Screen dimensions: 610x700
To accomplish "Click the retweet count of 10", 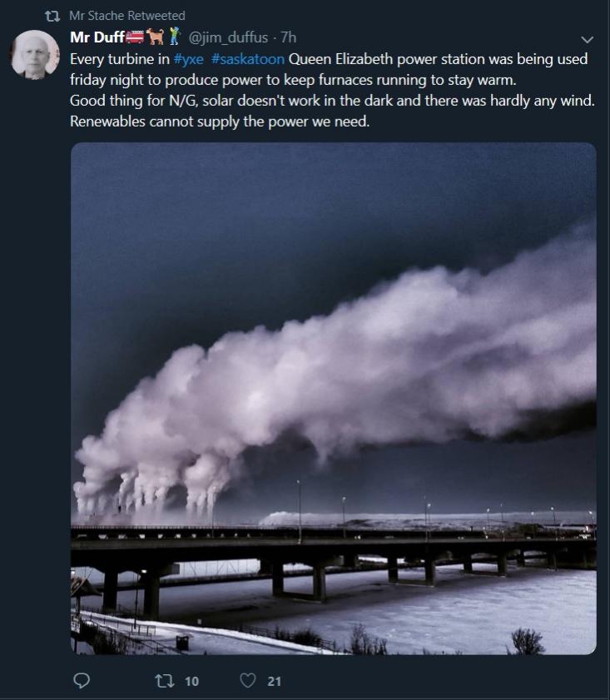I will 191,681.
